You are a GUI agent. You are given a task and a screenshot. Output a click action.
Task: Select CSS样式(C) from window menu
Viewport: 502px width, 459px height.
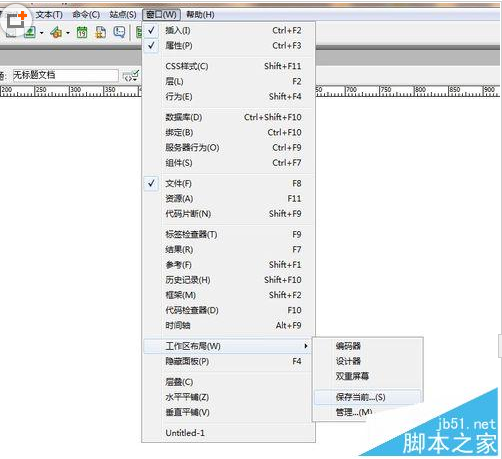coord(229,66)
